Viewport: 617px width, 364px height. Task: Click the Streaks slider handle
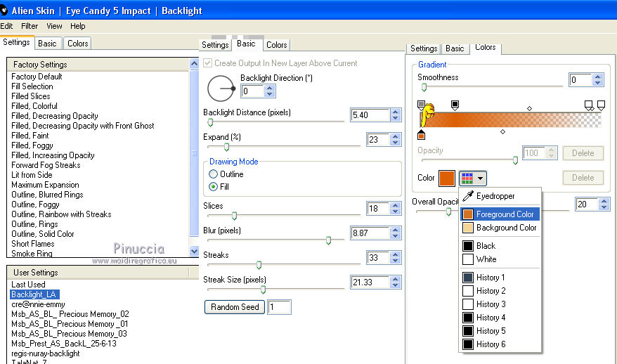coord(259,265)
